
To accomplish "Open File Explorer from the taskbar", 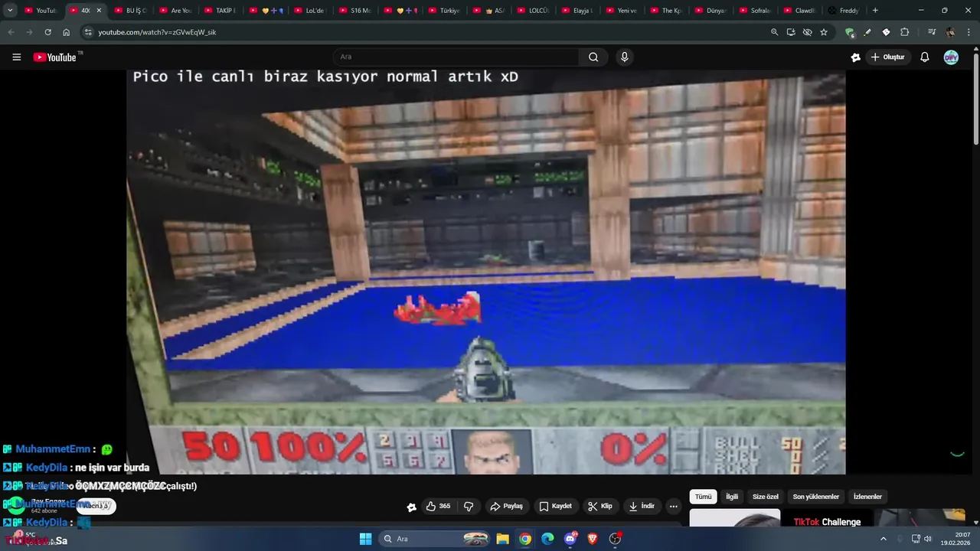I will [502, 539].
